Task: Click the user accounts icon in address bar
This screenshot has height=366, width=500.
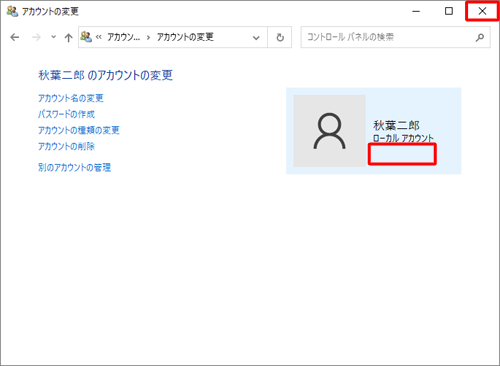Action: point(86,37)
